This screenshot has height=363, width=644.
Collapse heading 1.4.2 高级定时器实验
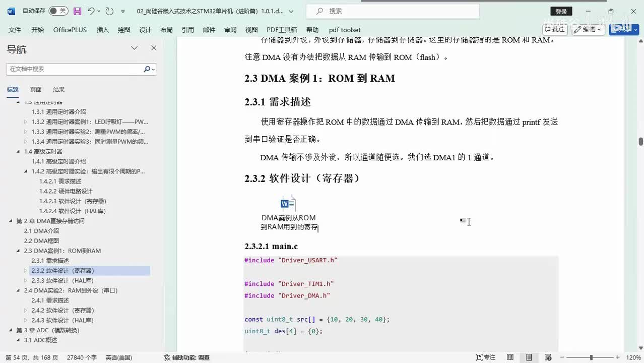click(26, 171)
